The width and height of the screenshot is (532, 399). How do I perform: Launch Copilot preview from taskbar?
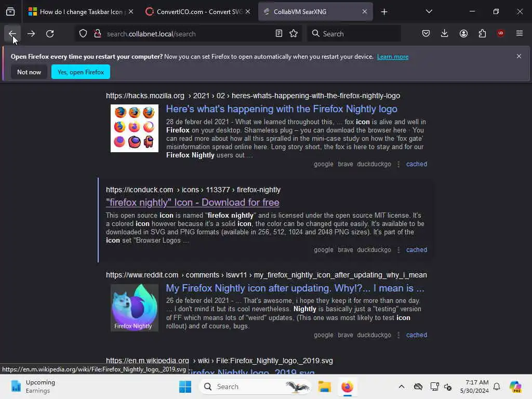pos(515,387)
